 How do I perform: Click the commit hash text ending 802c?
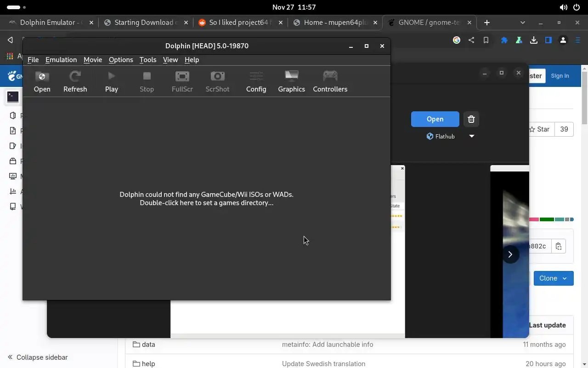[x=538, y=246]
